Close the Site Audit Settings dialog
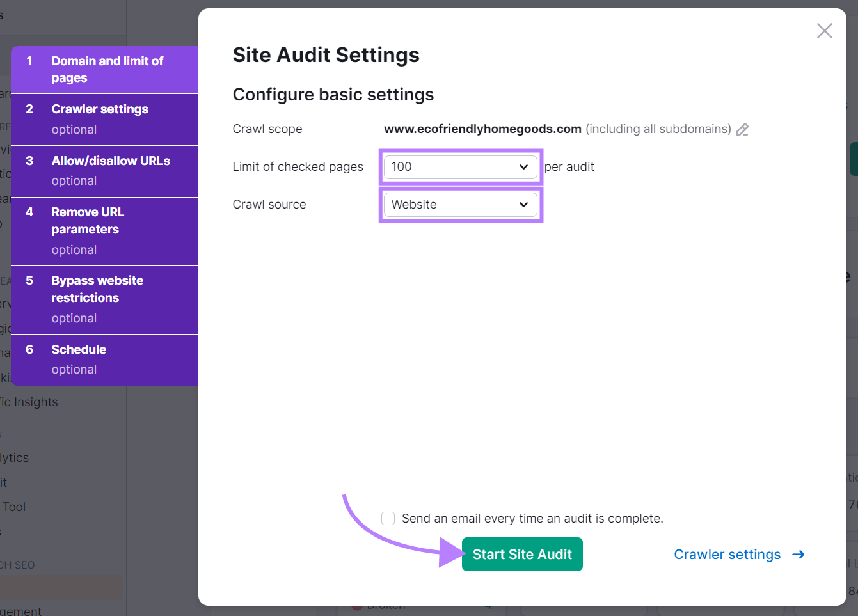 click(824, 31)
